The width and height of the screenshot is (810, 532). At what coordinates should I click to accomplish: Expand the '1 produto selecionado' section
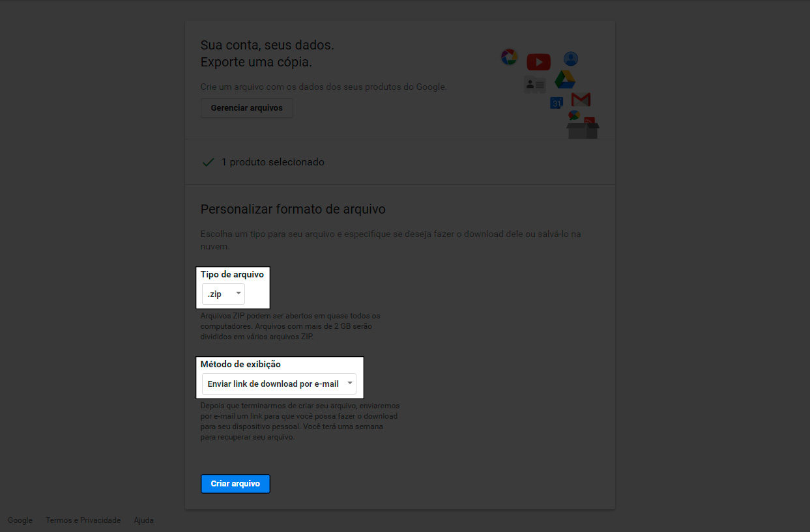(272, 162)
